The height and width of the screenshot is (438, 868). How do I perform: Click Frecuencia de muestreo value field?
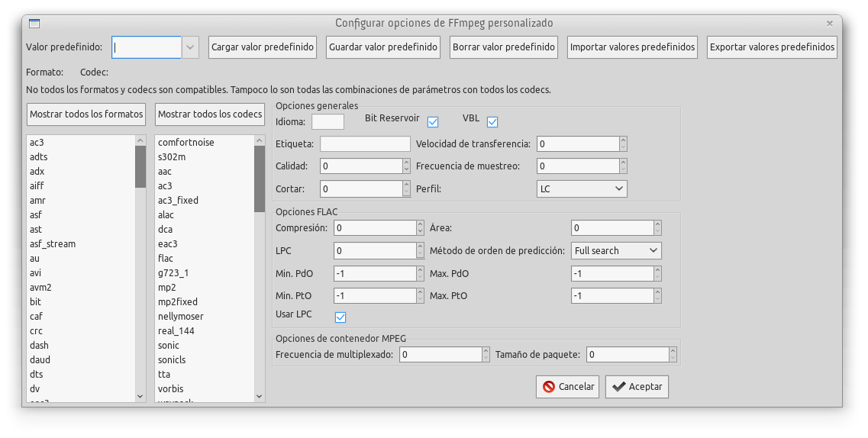click(x=578, y=166)
